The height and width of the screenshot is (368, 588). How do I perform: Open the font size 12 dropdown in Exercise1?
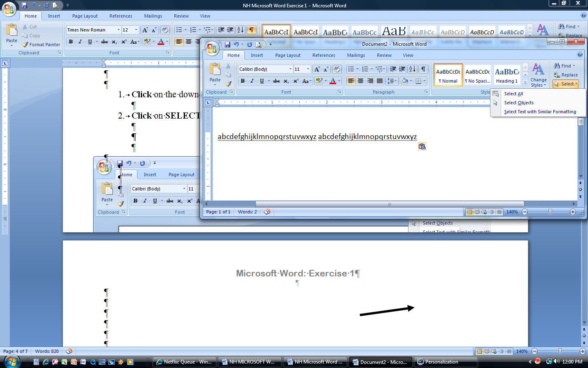[x=136, y=30]
